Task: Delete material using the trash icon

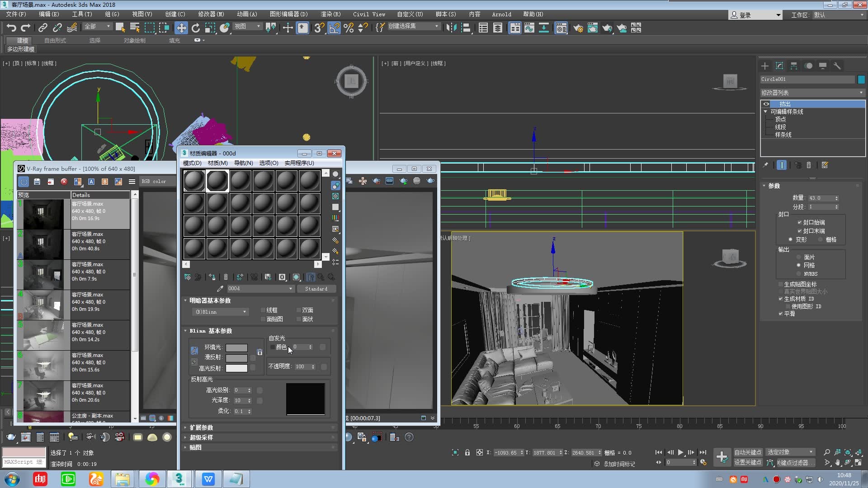Action: [226, 277]
